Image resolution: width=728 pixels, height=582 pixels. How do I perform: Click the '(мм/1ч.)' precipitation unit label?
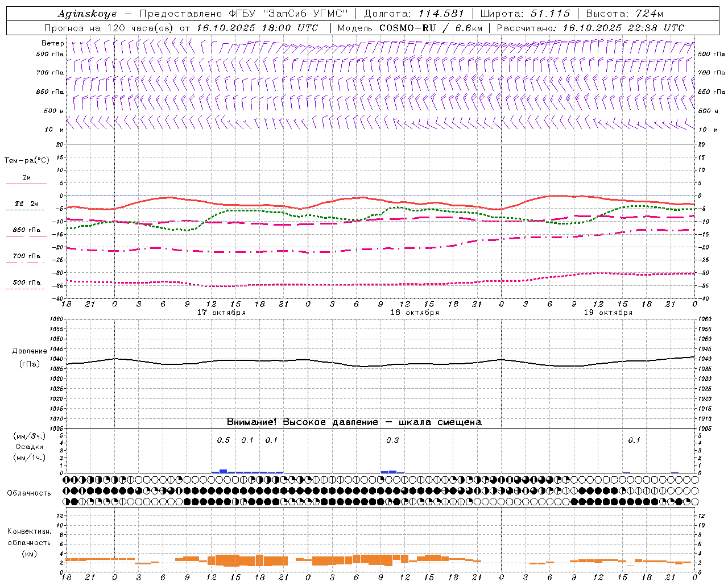point(30,458)
